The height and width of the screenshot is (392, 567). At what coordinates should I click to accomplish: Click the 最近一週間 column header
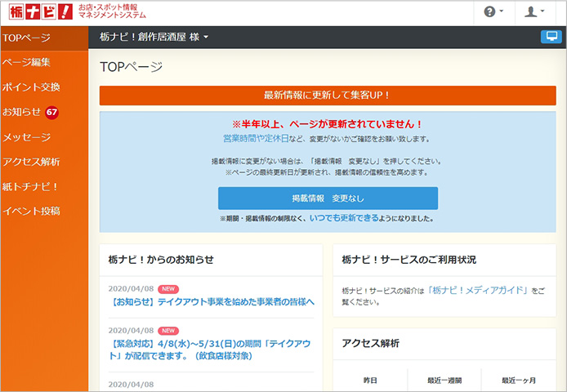[x=444, y=381]
